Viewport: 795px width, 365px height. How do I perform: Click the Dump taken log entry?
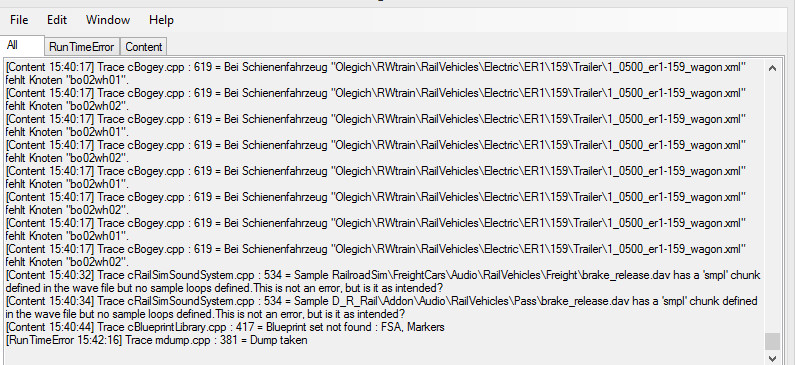click(156, 340)
